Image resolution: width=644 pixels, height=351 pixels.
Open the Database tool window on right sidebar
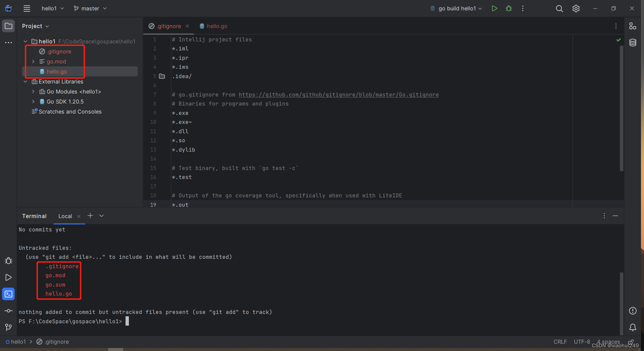pyautogui.click(x=633, y=42)
